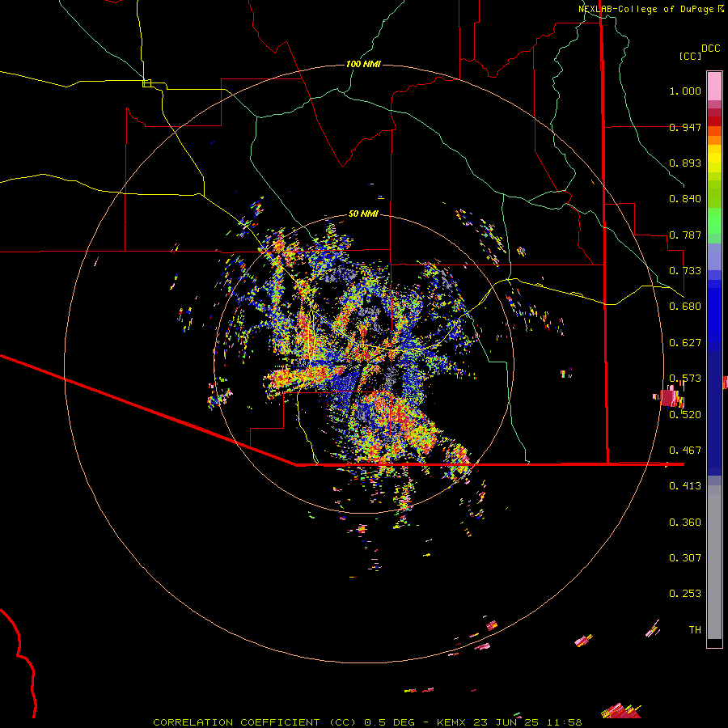
Task: Select the 0.520 scale value
Action: pos(685,414)
